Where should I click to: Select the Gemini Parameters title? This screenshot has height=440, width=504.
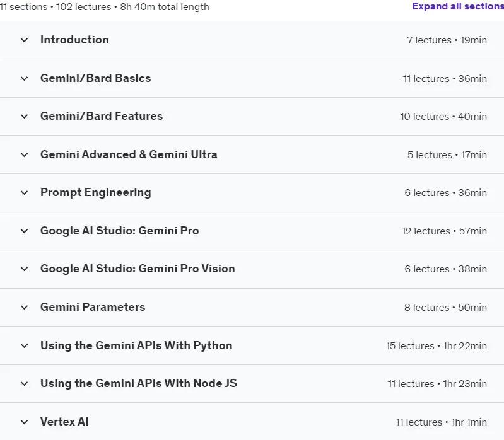pos(93,307)
